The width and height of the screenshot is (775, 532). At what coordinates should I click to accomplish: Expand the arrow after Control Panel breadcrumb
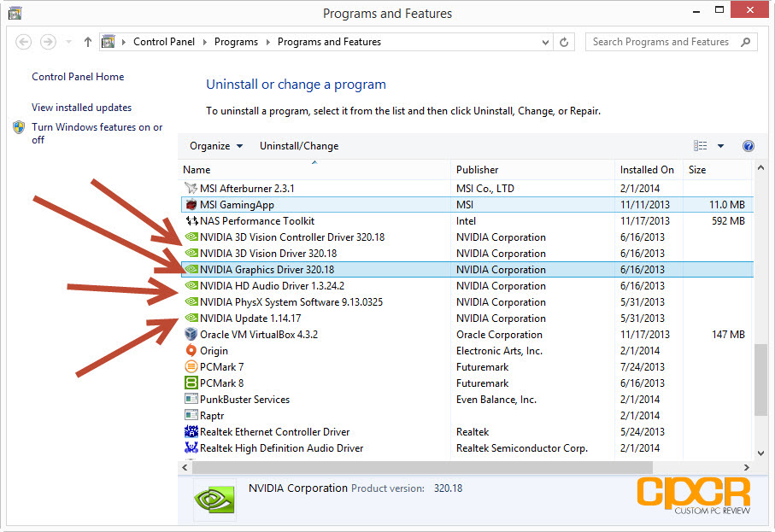coord(204,42)
